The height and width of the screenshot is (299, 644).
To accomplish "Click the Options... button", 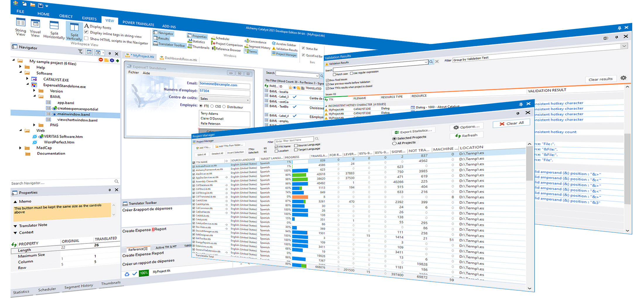I will [466, 127].
